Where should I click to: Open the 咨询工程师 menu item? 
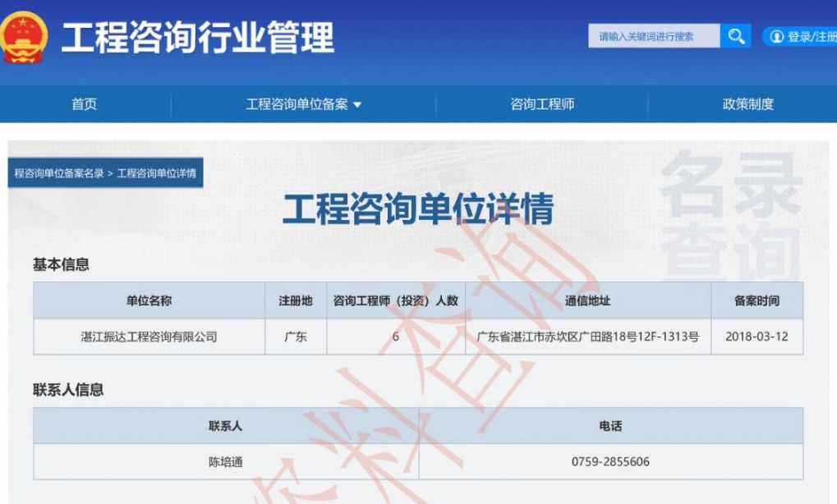[542, 104]
